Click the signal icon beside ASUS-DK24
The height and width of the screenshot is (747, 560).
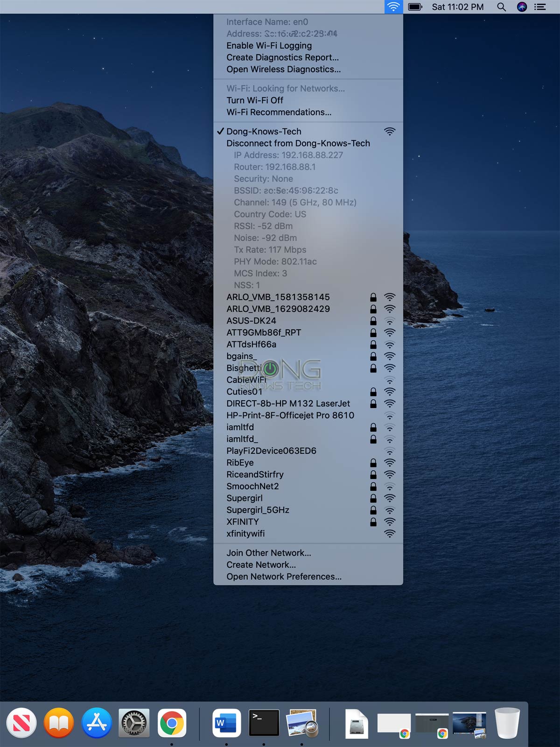tap(390, 321)
